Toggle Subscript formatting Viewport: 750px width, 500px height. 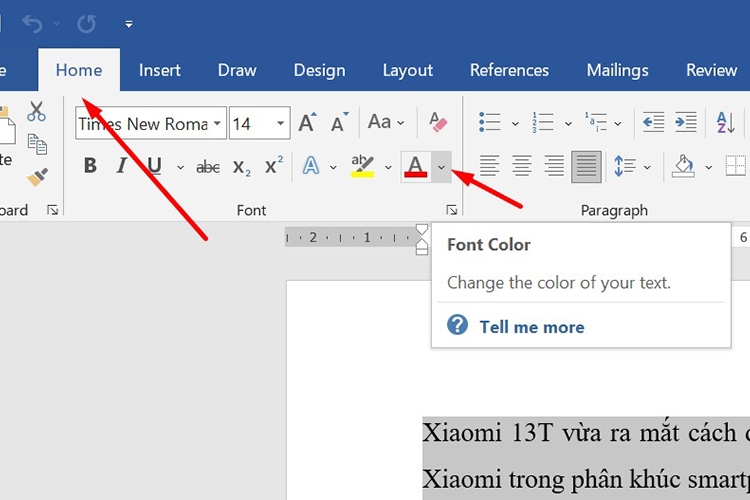pos(242,167)
